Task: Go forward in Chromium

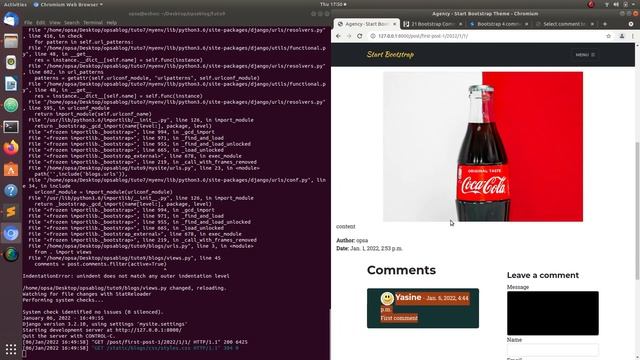Action: coord(349,36)
